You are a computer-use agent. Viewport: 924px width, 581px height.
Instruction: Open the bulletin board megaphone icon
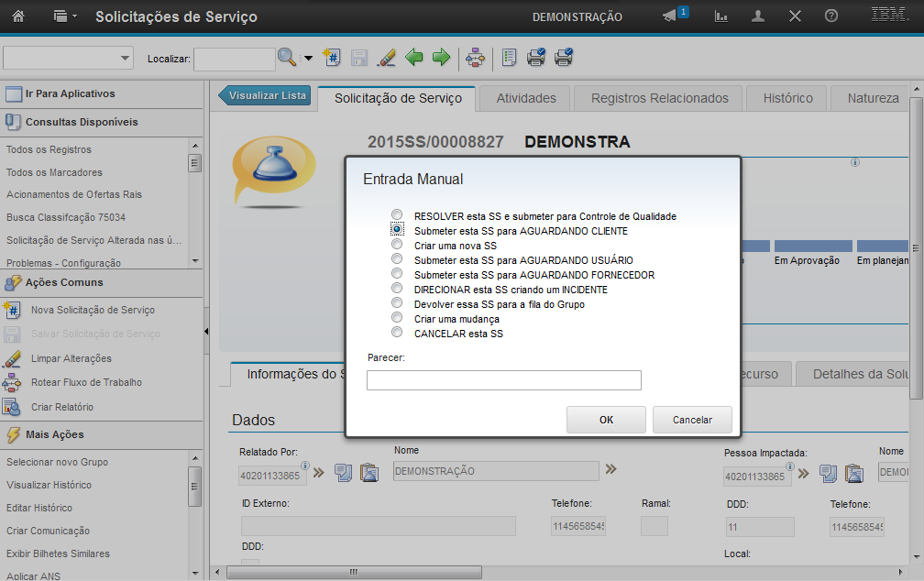[x=671, y=16]
